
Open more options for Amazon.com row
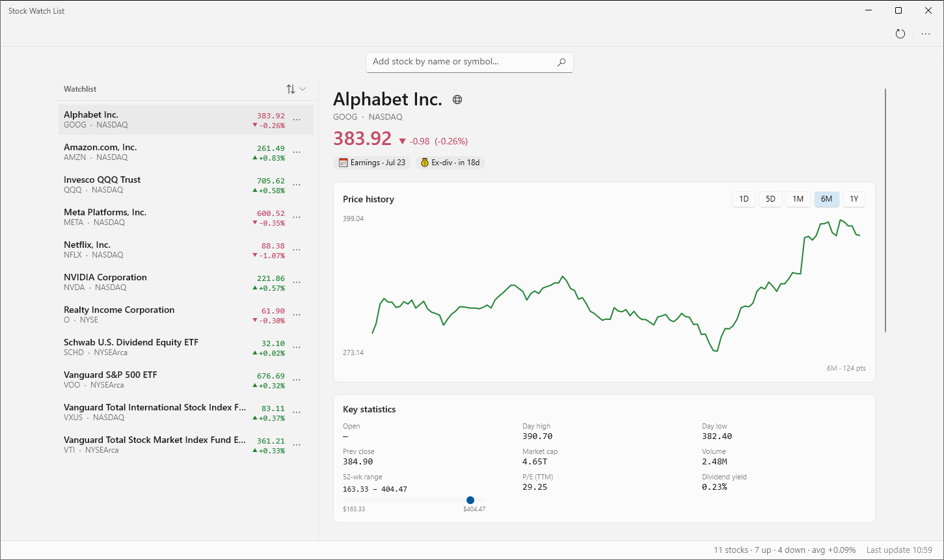[297, 152]
